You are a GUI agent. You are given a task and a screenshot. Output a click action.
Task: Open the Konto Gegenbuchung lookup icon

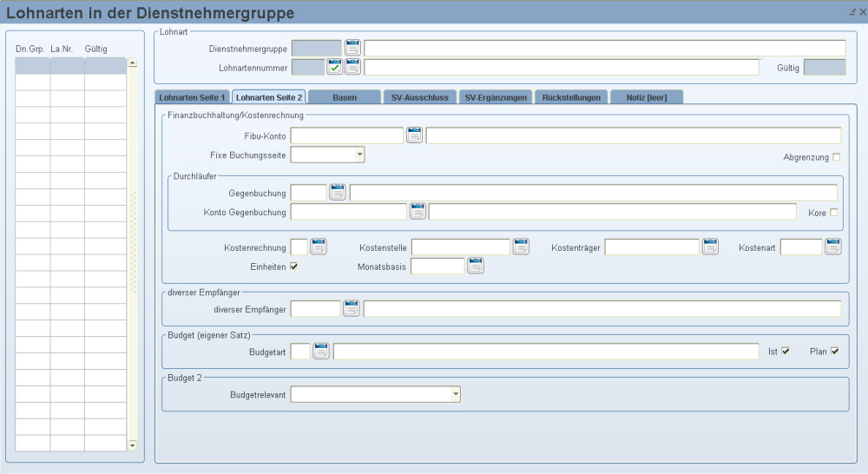[418, 211]
